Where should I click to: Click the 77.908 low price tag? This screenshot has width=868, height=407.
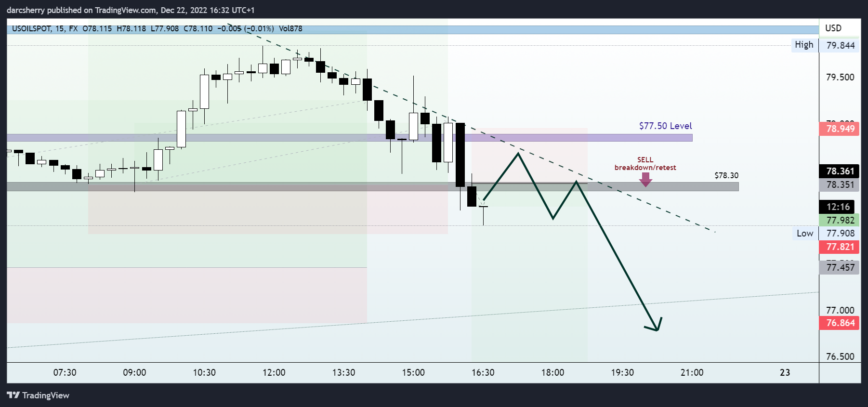click(840, 233)
